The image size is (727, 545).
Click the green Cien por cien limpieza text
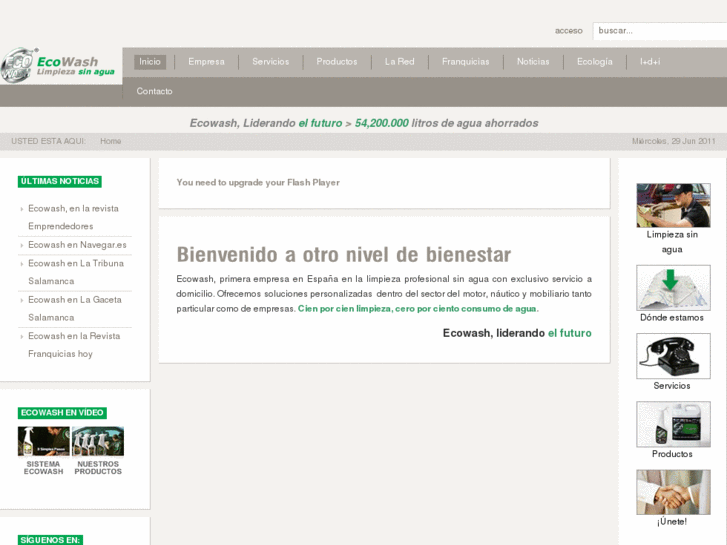(418, 309)
